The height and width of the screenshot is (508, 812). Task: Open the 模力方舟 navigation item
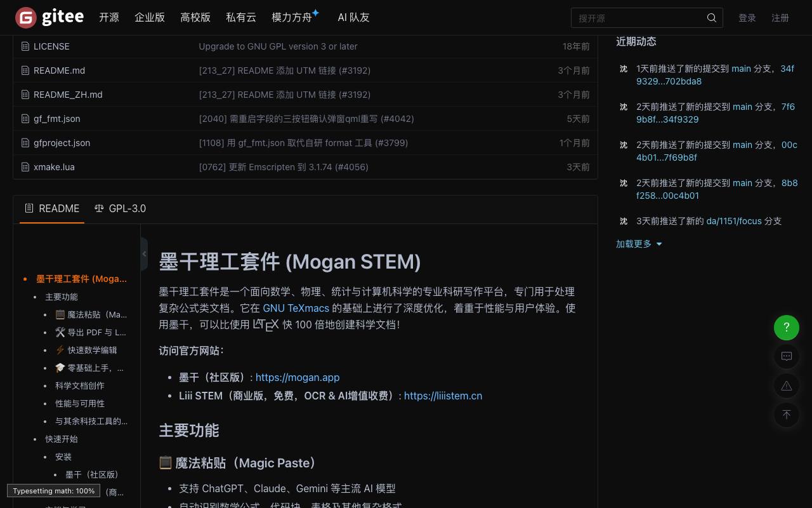[292, 18]
